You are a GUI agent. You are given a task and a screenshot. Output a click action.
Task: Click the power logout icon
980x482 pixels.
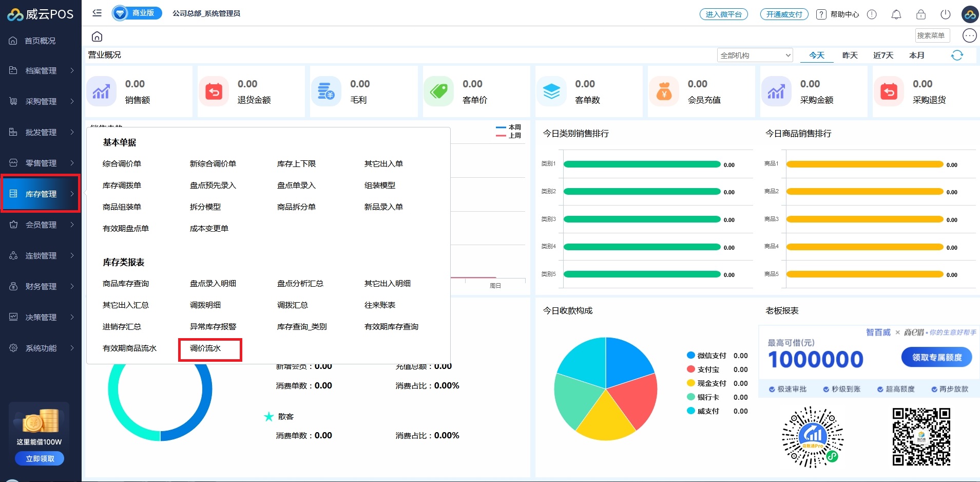point(945,14)
